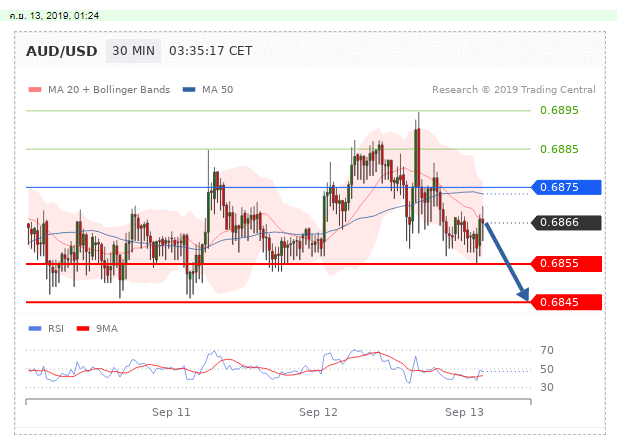Click the blue 0.6875 pivot price tag
617x444 pixels.
coord(566,187)
